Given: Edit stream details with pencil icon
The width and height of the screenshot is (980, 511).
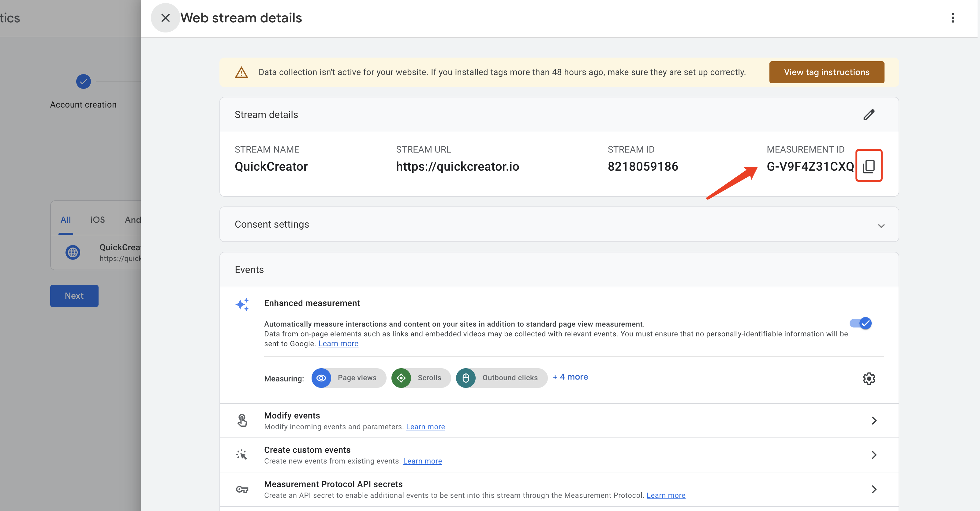Looking at the screenshot, I should pyautogui.click(x=869, y=115).
